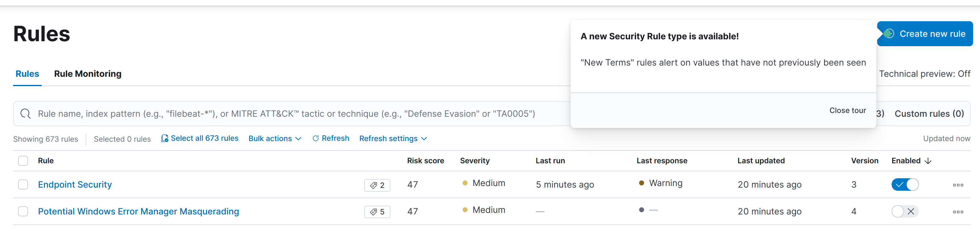Click the Refresh circular arrow icon

[315, 139]
